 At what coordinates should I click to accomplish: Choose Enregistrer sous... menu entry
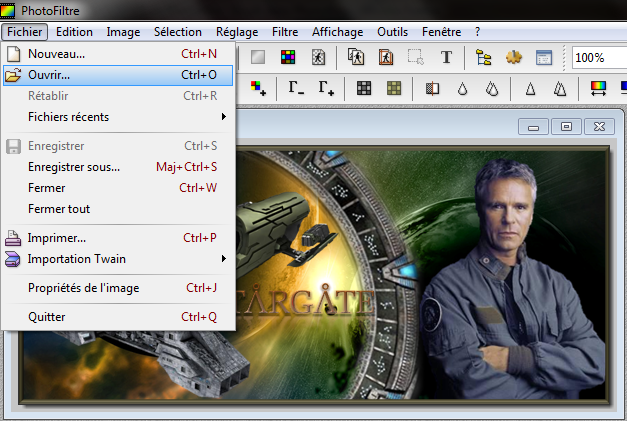point(118,167)
